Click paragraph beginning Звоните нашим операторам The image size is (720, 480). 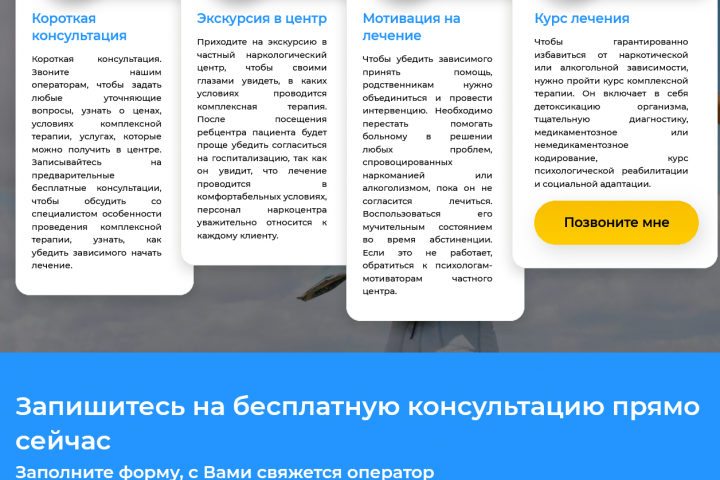(96, 162)
